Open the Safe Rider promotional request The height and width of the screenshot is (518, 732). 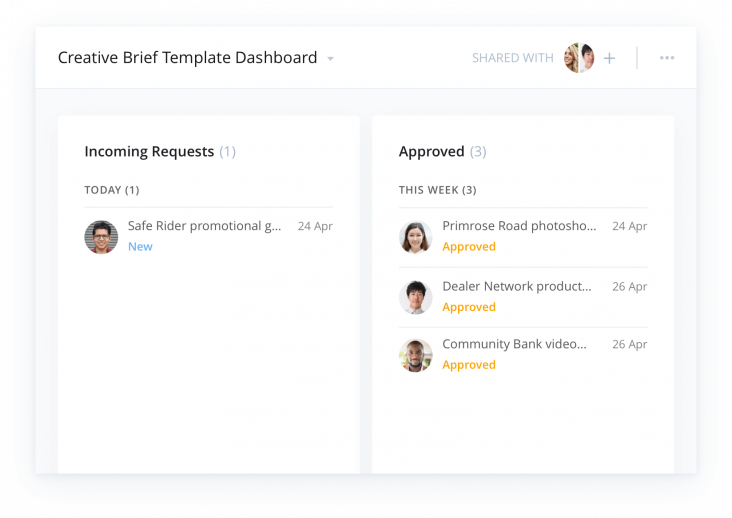[204, 226]
